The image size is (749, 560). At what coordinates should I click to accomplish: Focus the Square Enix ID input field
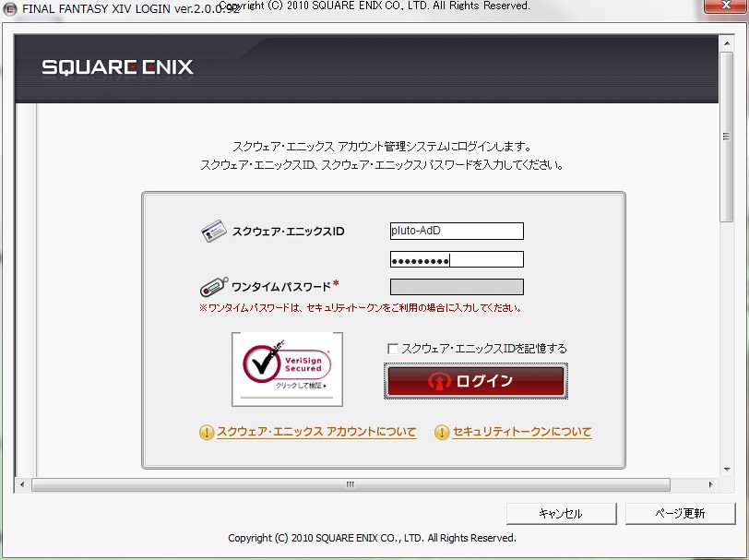457,231
